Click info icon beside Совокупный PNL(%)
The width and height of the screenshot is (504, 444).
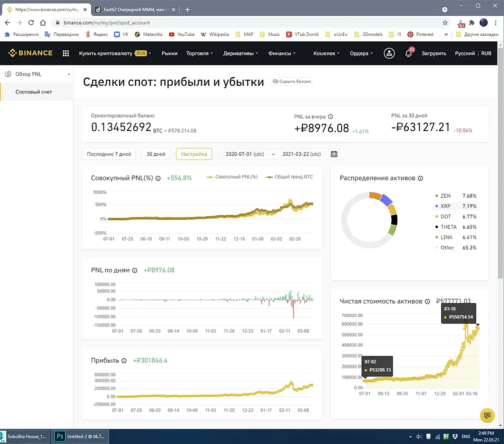[158, 178]
